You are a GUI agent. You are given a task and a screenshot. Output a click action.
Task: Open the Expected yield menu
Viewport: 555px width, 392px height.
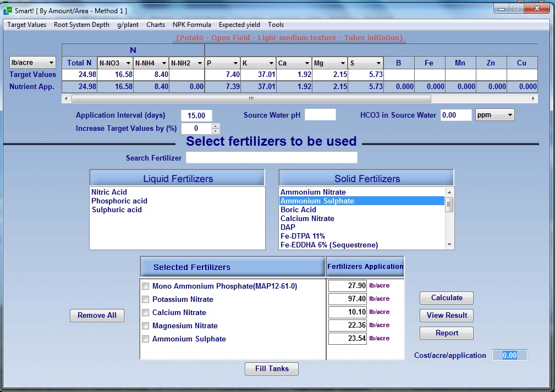(239, 25)
